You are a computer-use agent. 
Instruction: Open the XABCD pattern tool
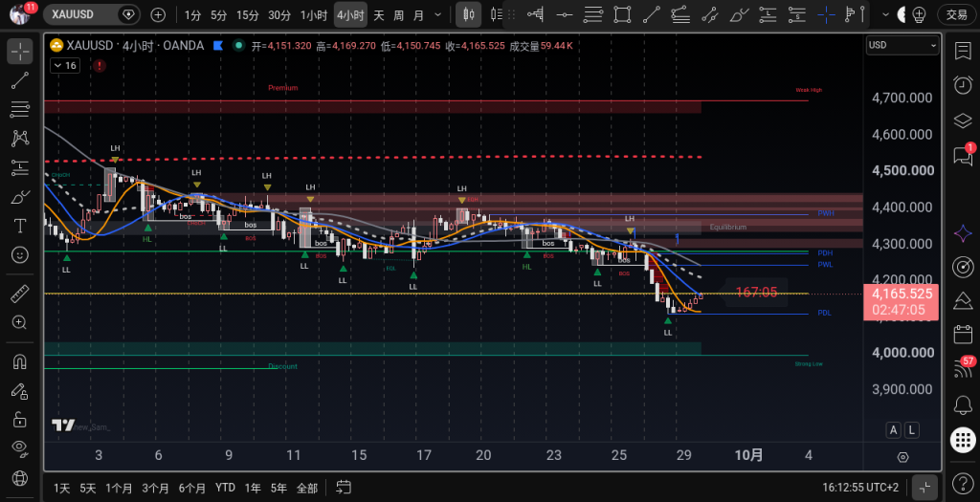(20, 138)
